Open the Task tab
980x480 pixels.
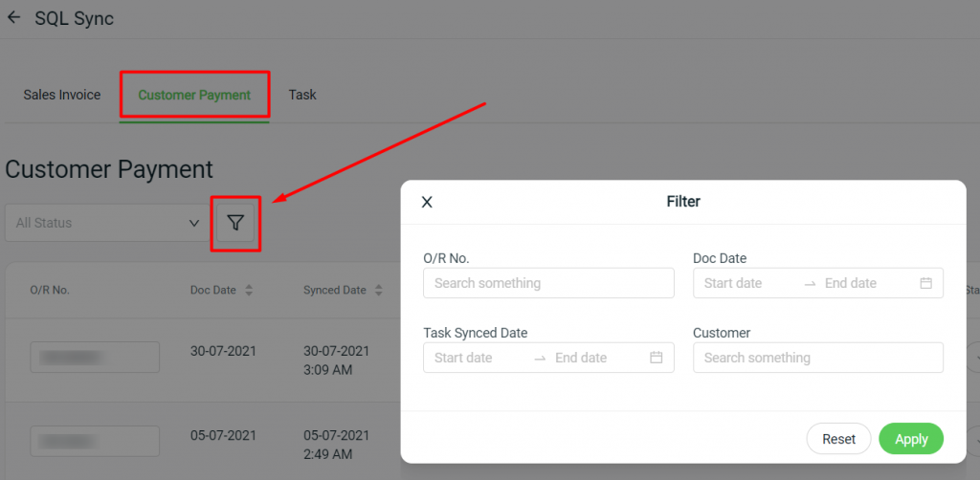[x=302, y=95]
